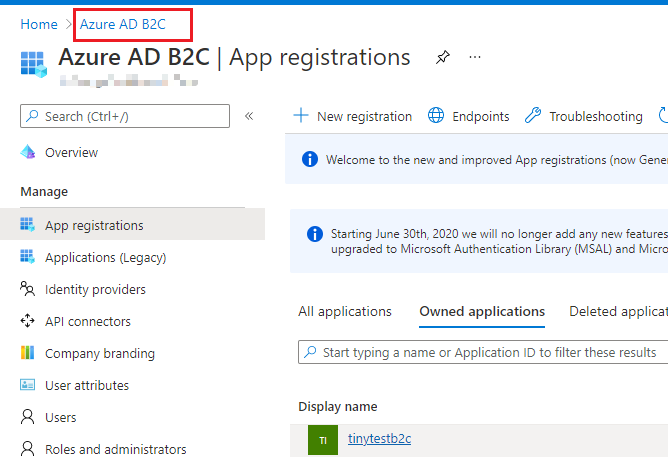Open the Azure AD B2C breadcrumb link

pos(123,24)
